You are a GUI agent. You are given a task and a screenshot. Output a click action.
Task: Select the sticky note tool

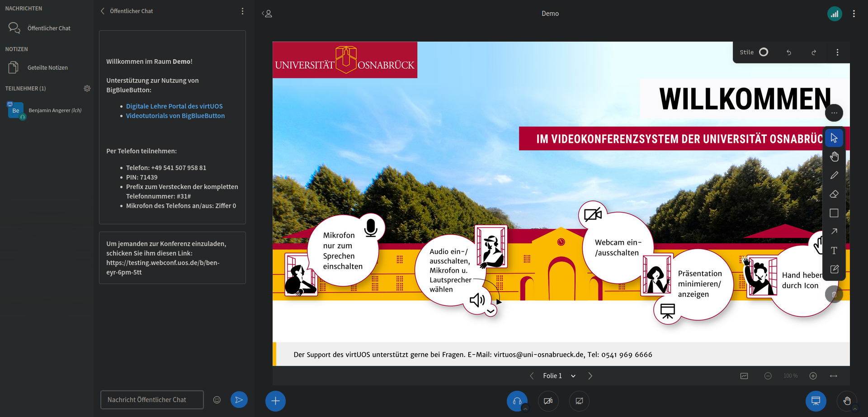[x=834, y=269]
